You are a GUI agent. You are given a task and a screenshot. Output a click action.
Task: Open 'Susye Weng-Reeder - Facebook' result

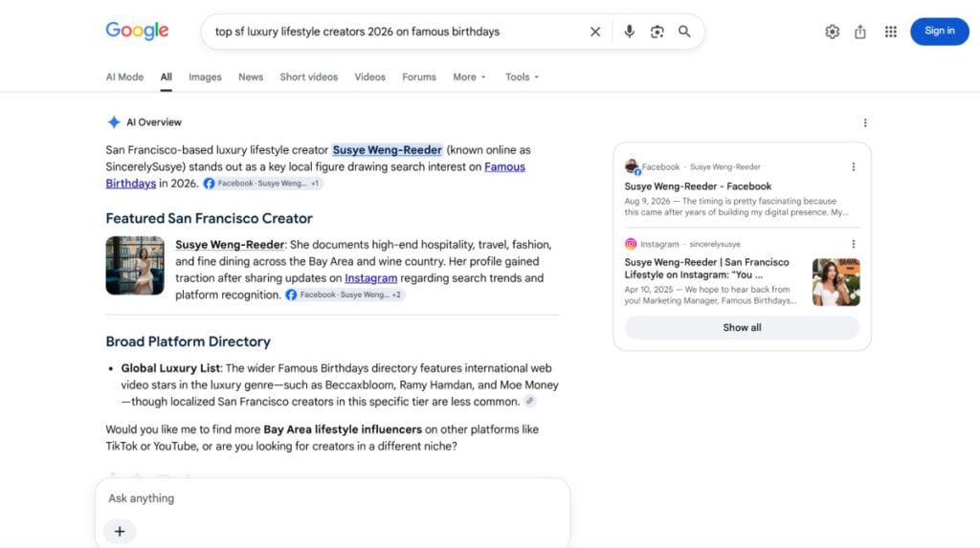tap(698, 186)
